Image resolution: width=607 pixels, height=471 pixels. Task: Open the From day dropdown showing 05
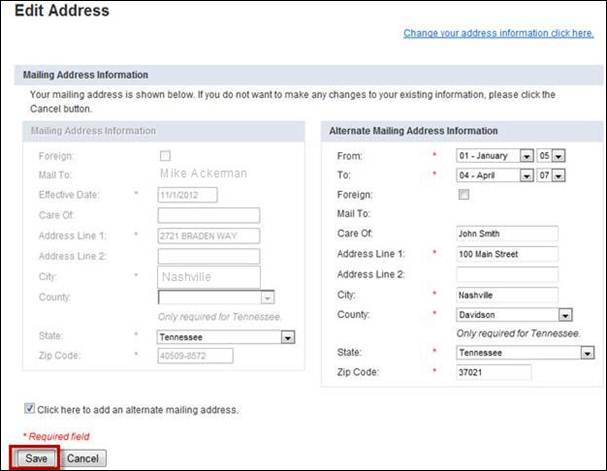coord(551,156)
